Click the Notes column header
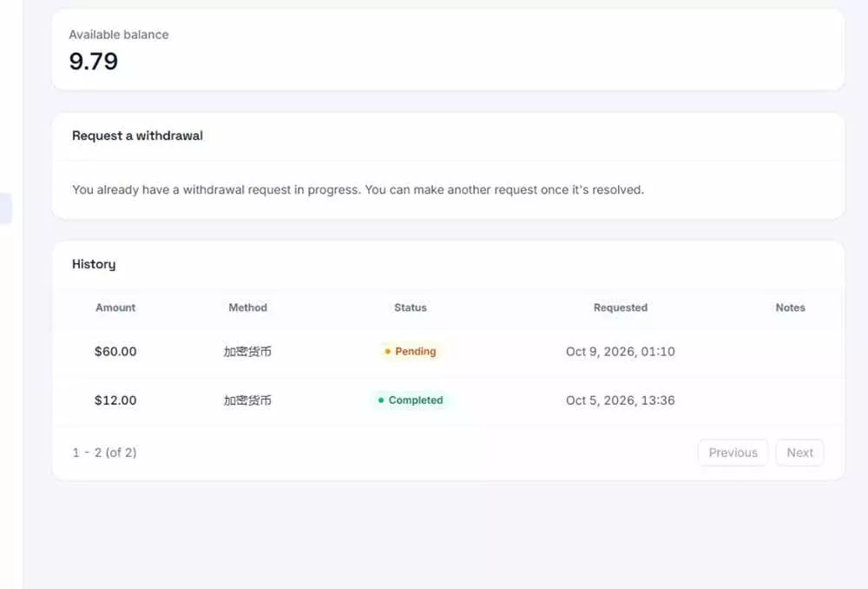This screenshot has width=868, height=589. pos(790,308)
